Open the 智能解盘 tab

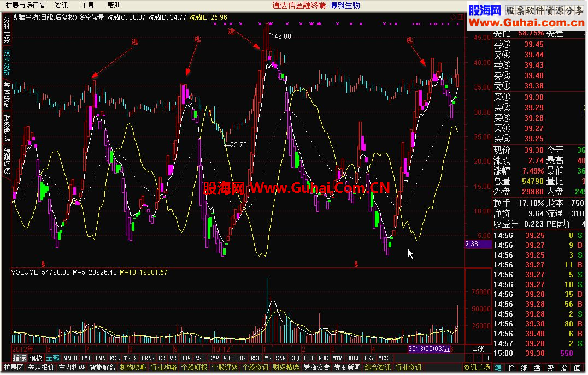coord(102,367)
